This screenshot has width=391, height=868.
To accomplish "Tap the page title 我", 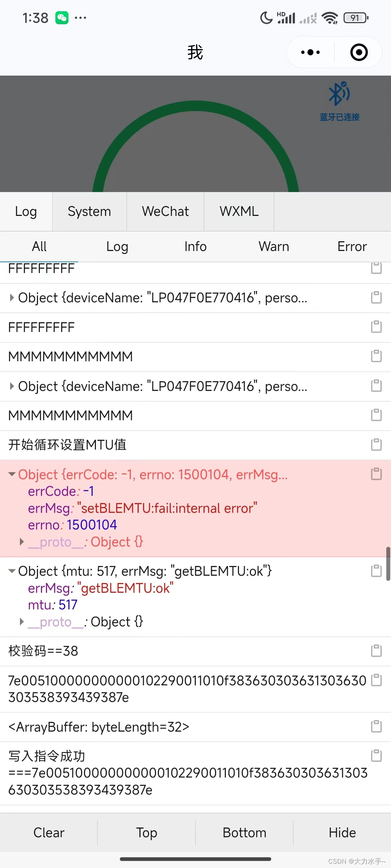I will [x=195, y=52].
